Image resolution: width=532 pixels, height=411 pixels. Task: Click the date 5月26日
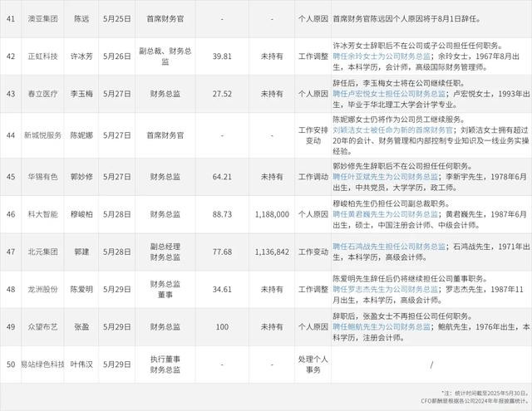click(117, 56)
